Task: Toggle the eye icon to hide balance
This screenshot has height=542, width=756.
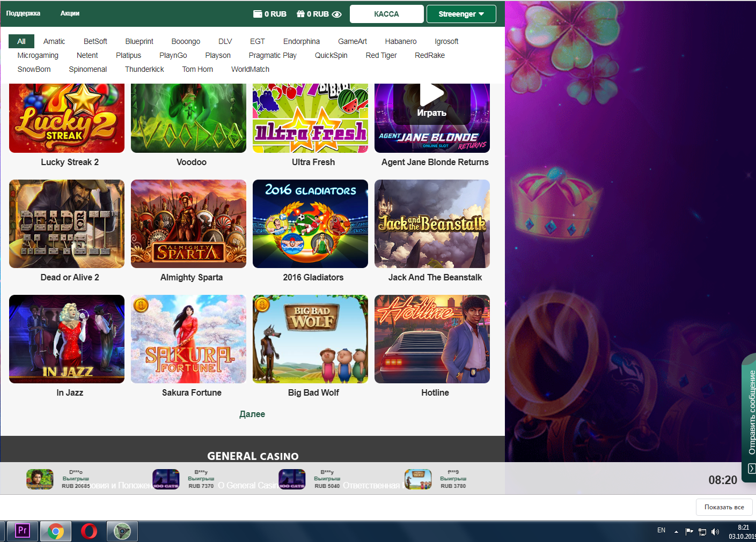Action: [337, 14]
